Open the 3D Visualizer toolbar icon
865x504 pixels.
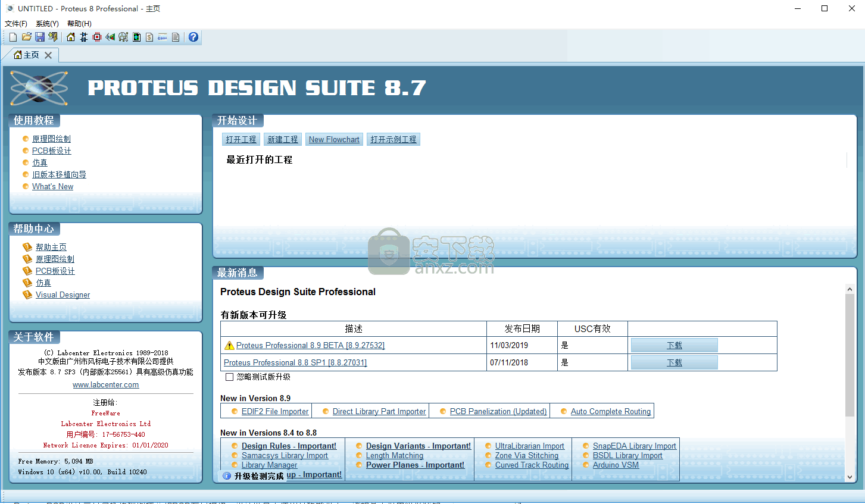(x=110, y=37)
